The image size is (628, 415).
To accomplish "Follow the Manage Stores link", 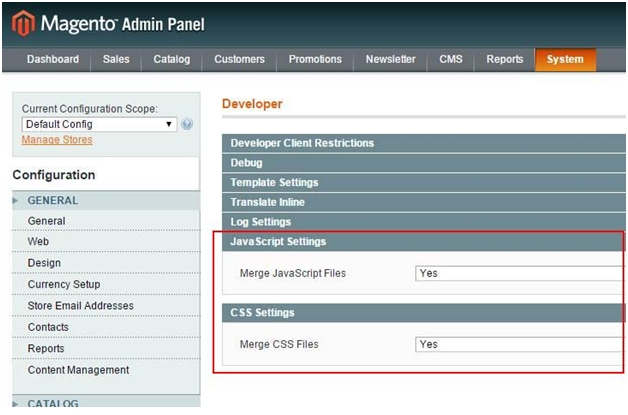I will coord(57,140).
